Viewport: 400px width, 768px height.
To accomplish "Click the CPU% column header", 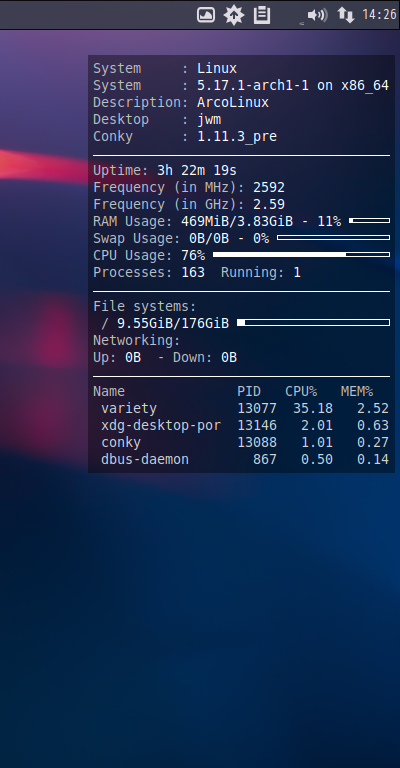I will [301, 391].
